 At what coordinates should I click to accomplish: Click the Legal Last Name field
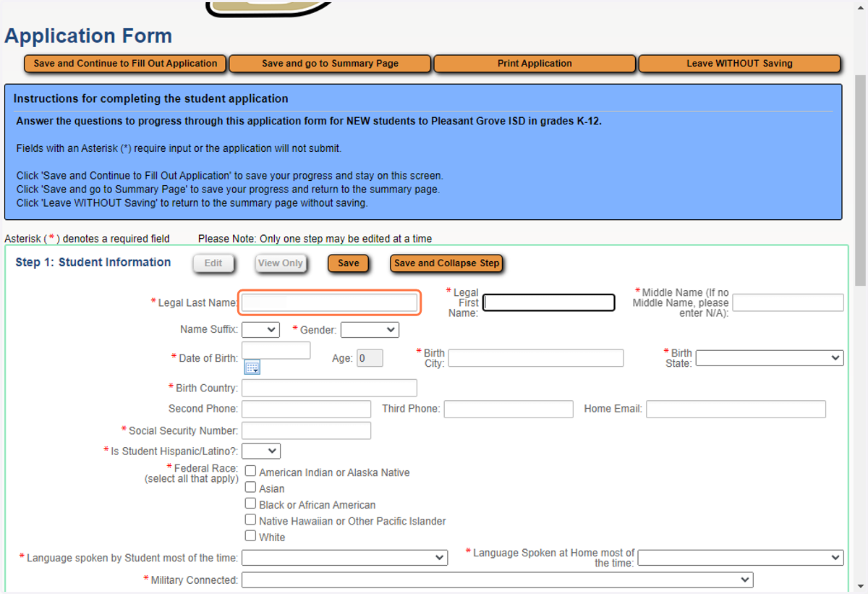pos(329,302)
